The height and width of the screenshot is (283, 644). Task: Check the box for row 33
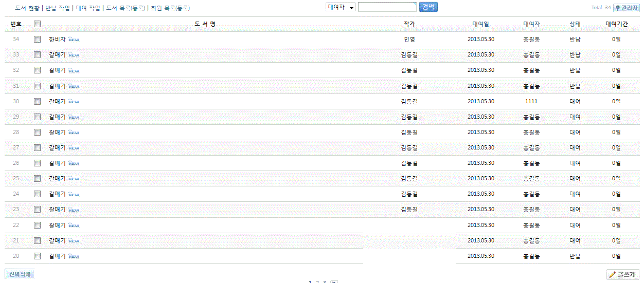(x=37, y=54)
